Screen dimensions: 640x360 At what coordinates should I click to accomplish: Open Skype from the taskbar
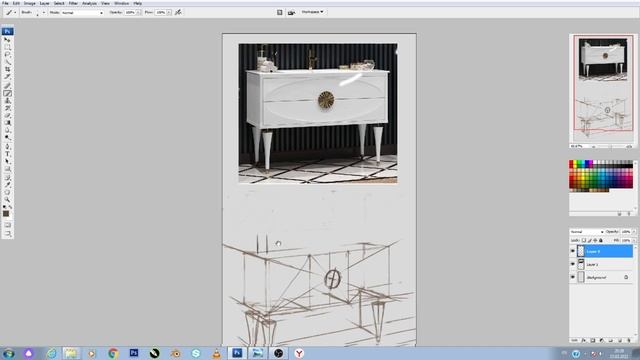pyautogui.click(x=196, y=353)
